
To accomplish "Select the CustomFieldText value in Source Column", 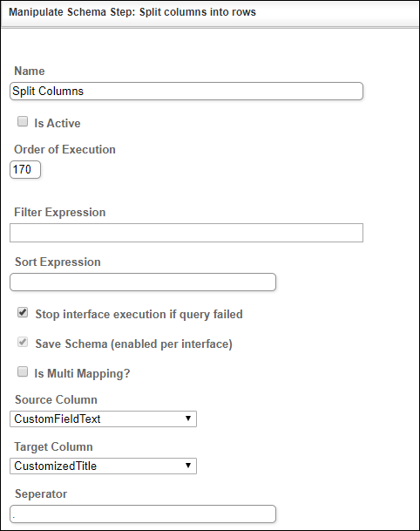I will (58, 419).
